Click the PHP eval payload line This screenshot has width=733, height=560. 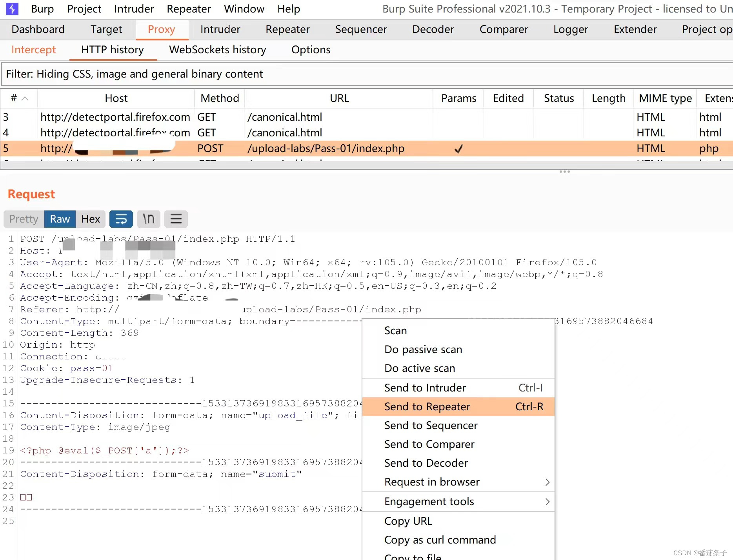(x=104, y=450)
